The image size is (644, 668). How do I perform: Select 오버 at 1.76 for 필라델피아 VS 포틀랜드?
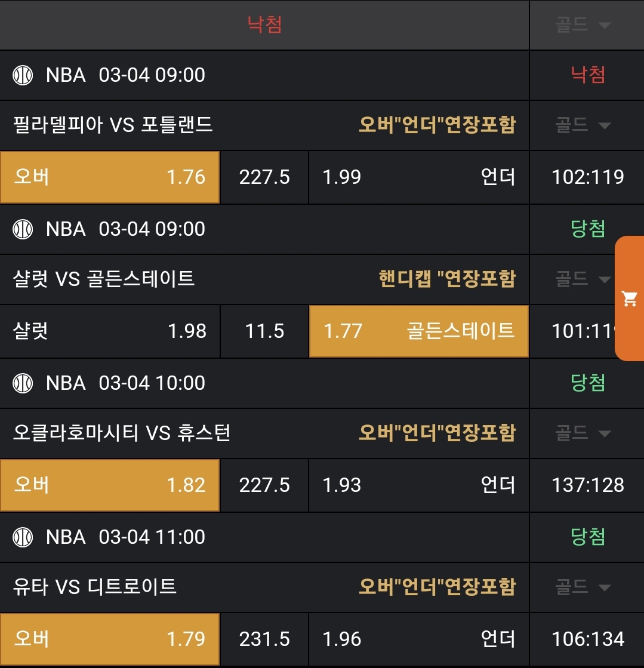(110, 177)
